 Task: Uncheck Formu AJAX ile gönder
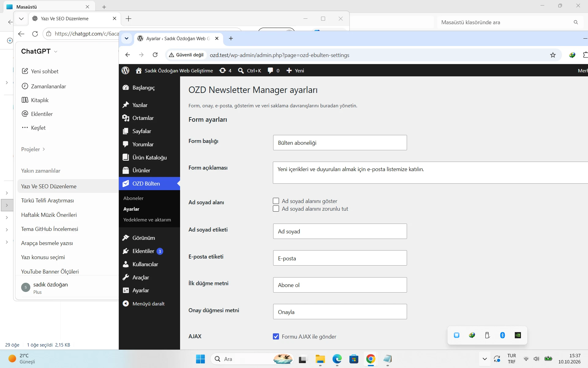276,336
